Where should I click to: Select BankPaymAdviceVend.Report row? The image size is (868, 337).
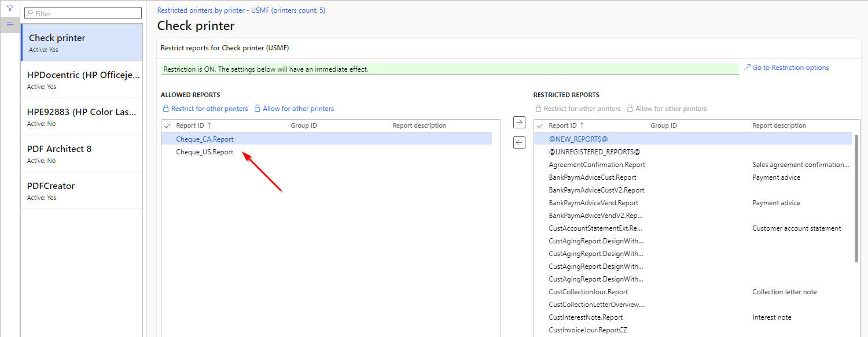click(x=693, y=203)
